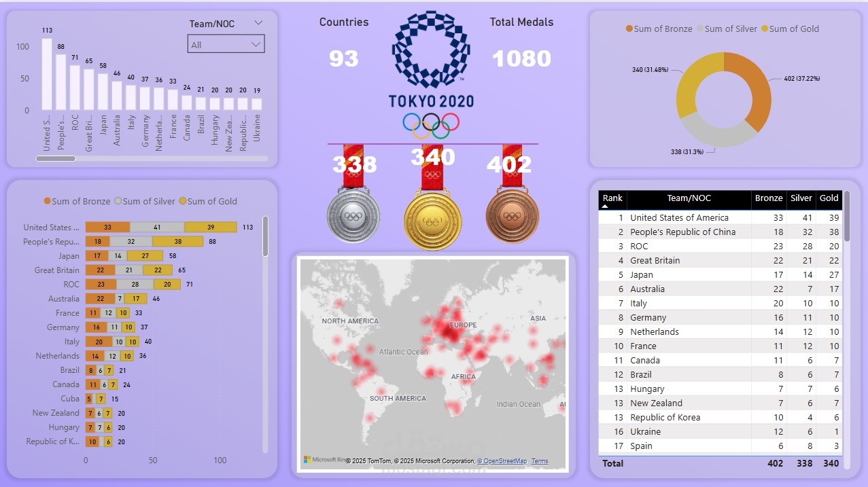The height and width of the screenshot is (487, 868).
Task: Click Australia's bronze bar segment showing 22
Action: tap(100, 299)
